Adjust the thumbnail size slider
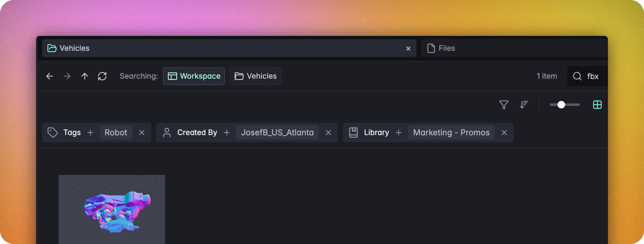 [x=562, y=105]
